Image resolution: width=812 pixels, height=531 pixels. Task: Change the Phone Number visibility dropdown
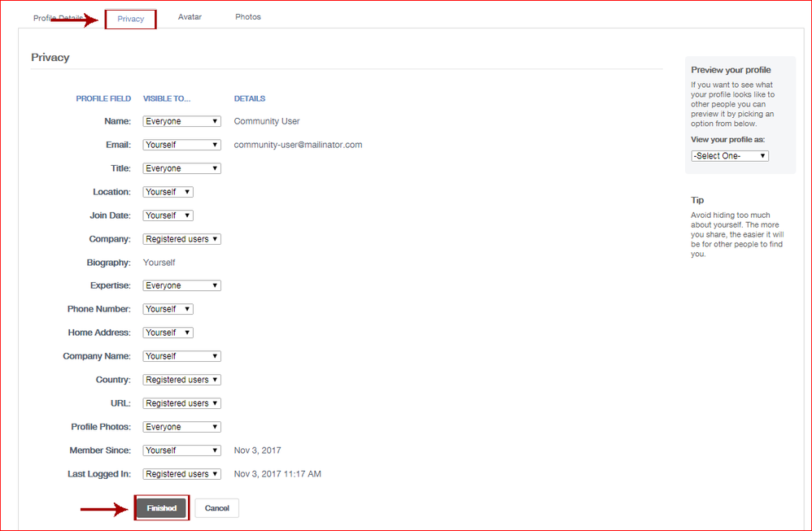pos(168,309)
